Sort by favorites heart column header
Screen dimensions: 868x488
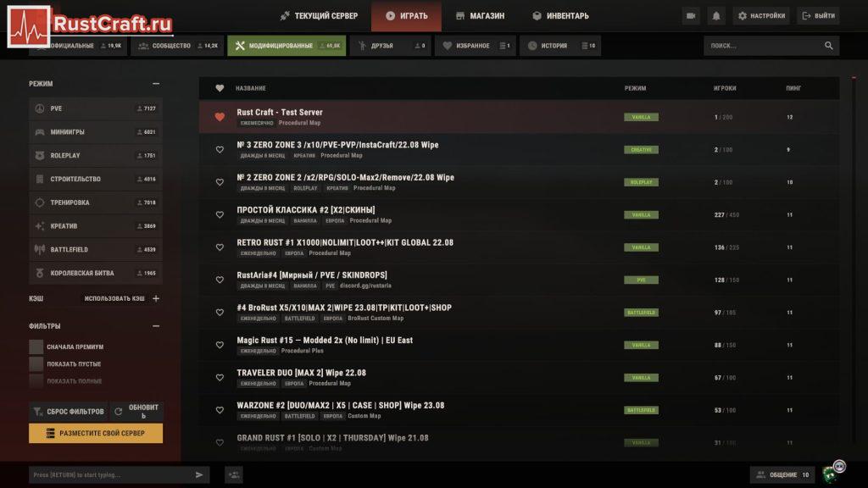pyautogui.click(x=220, y=88)
